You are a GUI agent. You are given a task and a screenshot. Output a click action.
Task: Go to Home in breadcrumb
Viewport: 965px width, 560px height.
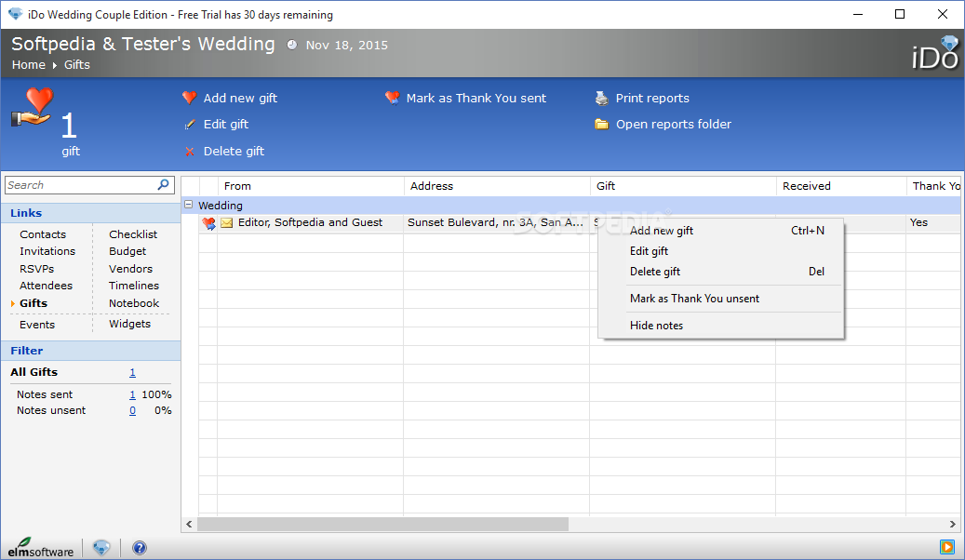[x=28, y=64]
